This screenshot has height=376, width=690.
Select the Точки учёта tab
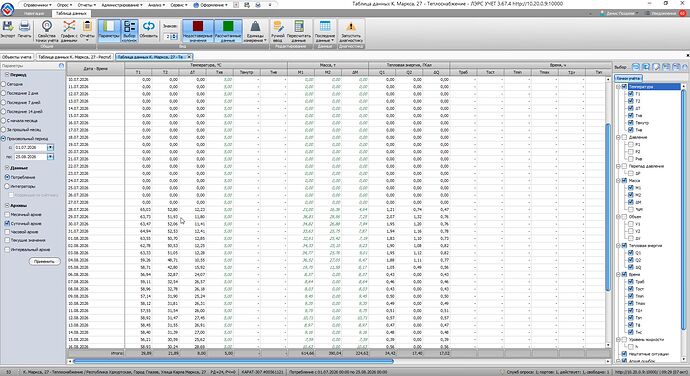click(628, 78)
